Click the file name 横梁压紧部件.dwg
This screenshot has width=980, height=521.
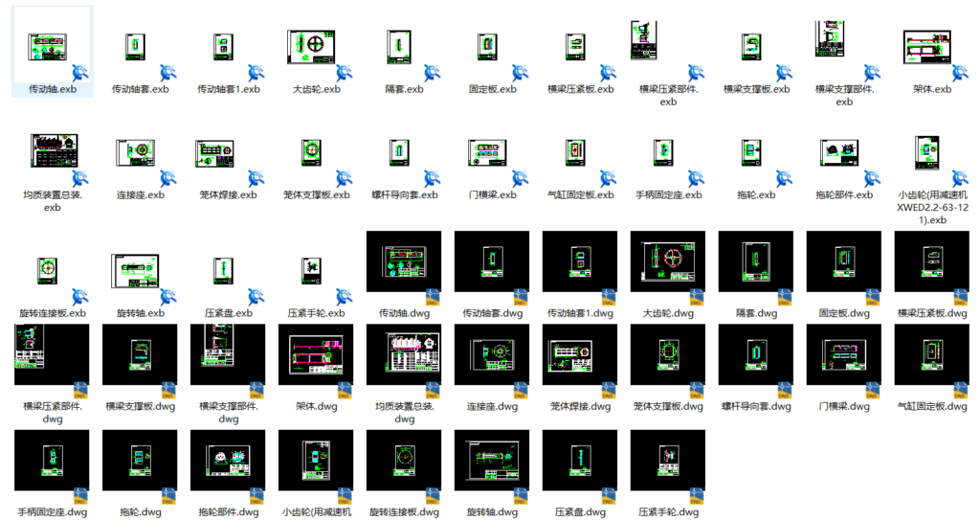pyautogui.click(x=52, y=413)
